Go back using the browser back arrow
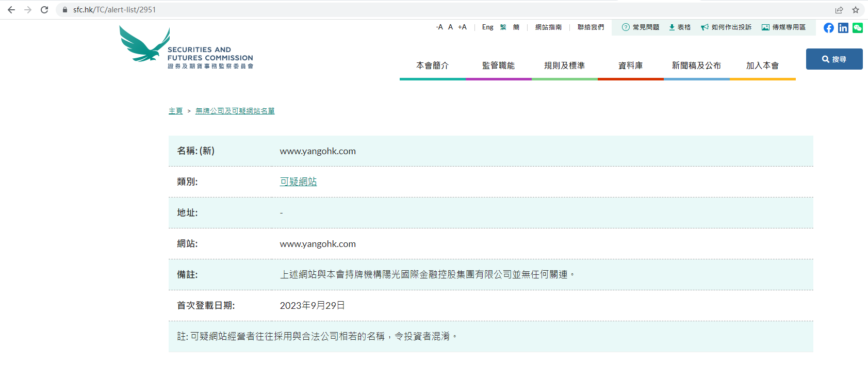The height and width of the screenshot is (379, 868). click(11, 10)
